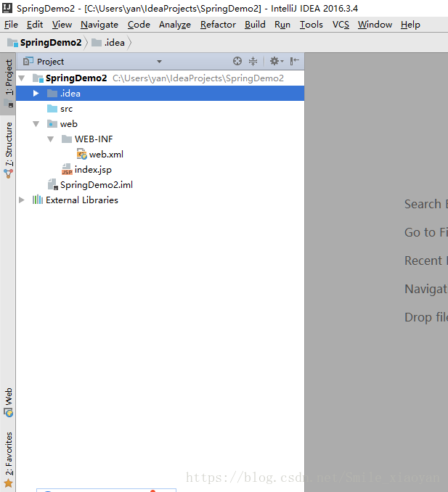Select the src folder row

(160, 109)
